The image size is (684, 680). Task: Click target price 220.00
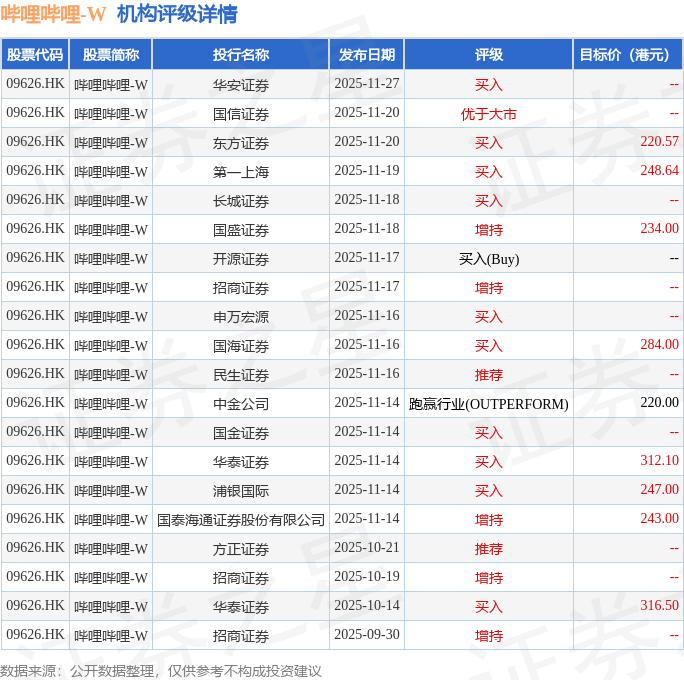pos(659,402)
